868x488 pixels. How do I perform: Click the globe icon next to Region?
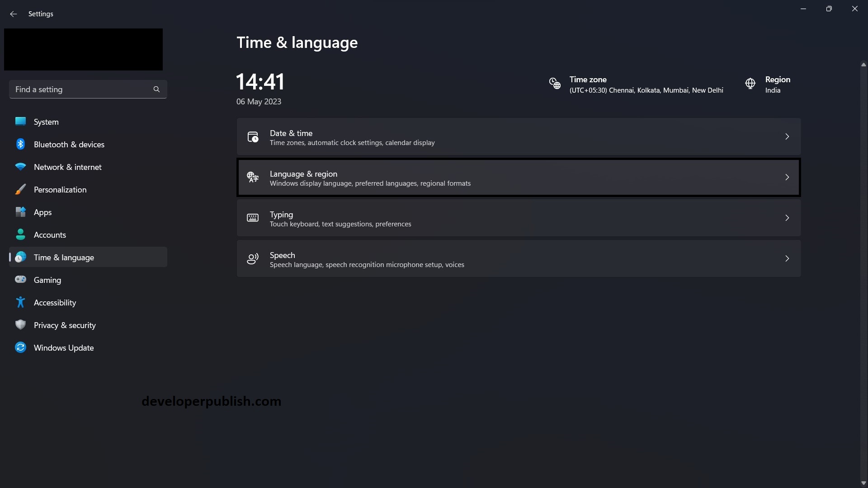(x=750, y=84)
